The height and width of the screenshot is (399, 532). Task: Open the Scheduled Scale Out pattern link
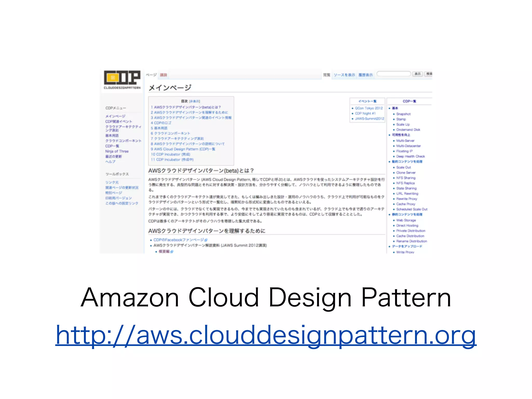click(x=412, y=209)
